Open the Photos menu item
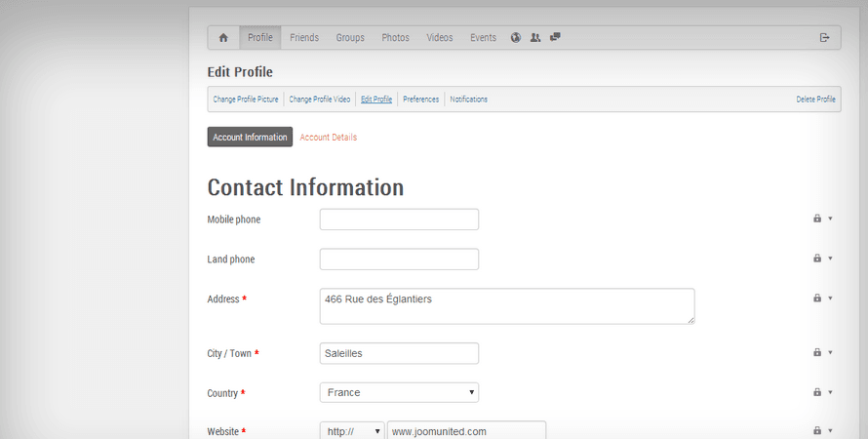This screenshot has height=439, width=868. click(395, 38)
